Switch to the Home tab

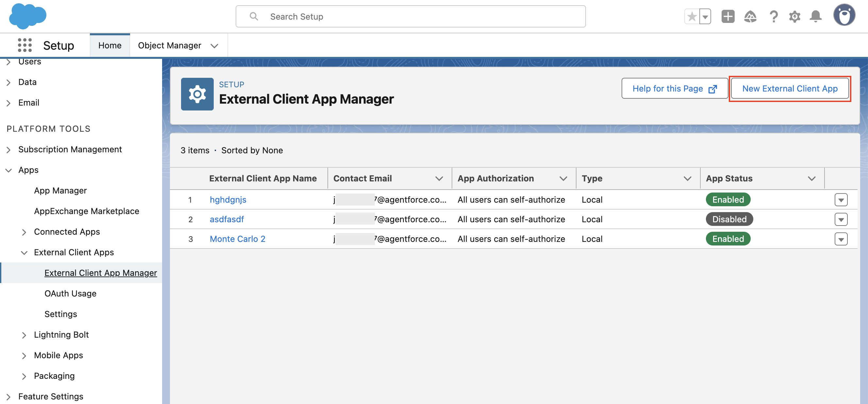click(x=110, y=45)
